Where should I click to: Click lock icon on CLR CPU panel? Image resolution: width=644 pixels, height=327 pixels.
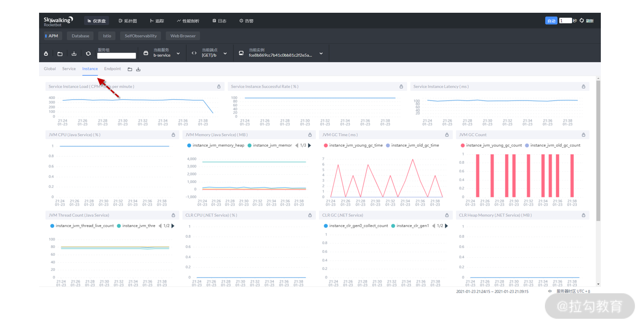coord(310,215)
